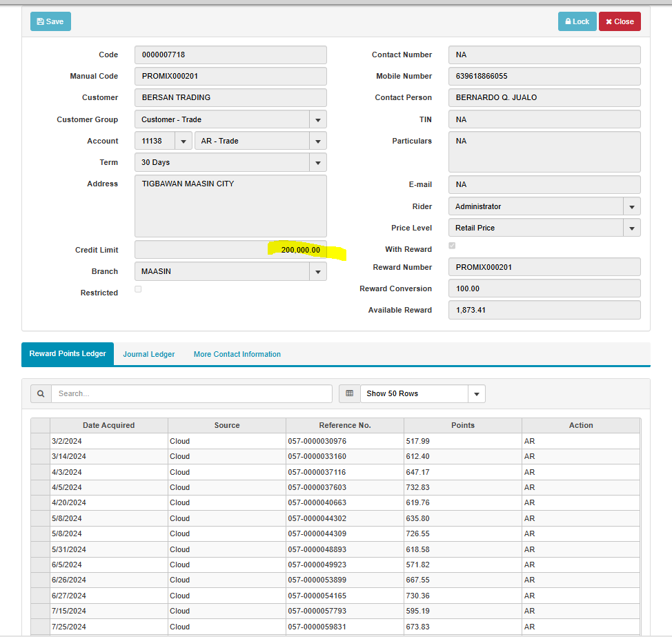Open the Branch dropdown showing MAASIN
Screen dimensions: 672x637
pos(317,271)
